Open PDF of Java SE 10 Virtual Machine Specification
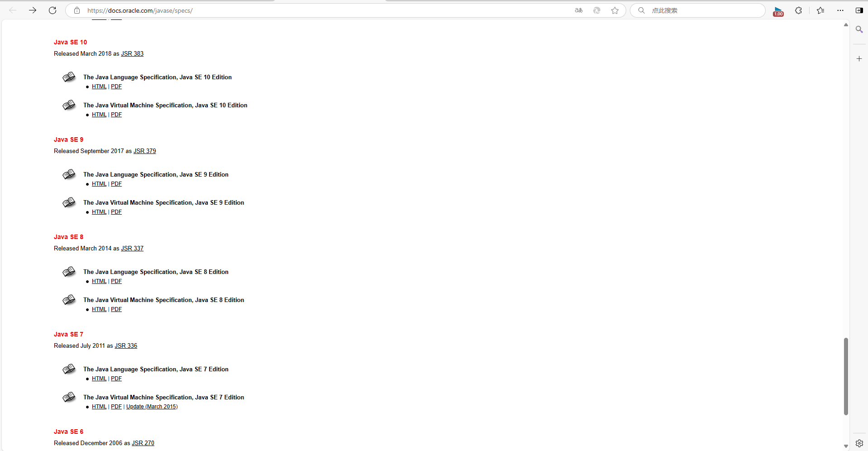The height and width of the screenshot is (451, 868). 116,115
